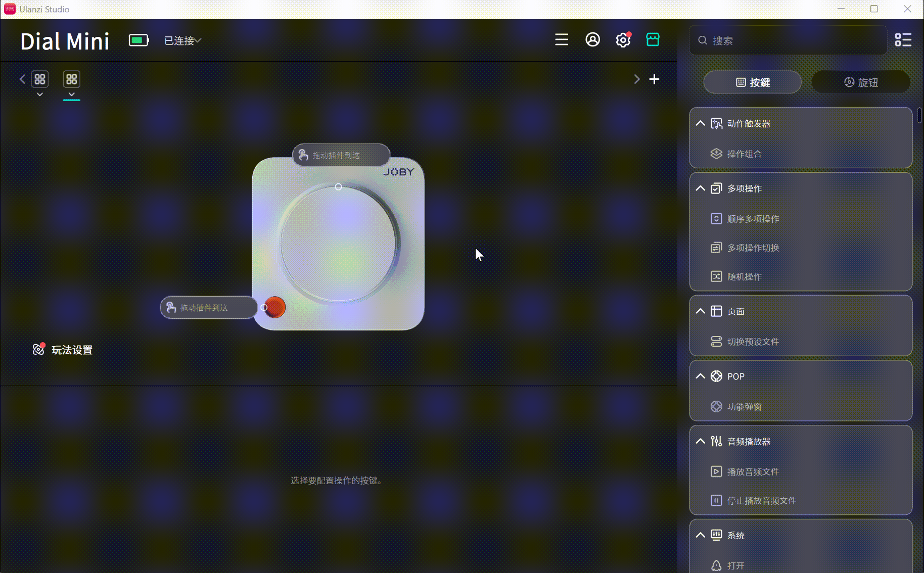
Task: Select the 多项操作切换 plugin
Action: coord(801,248)
